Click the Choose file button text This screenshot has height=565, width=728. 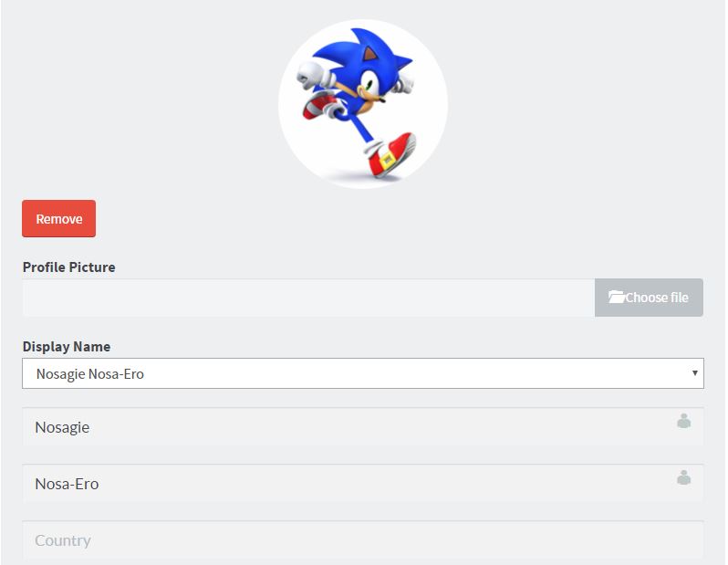click(x=657, y=298)
